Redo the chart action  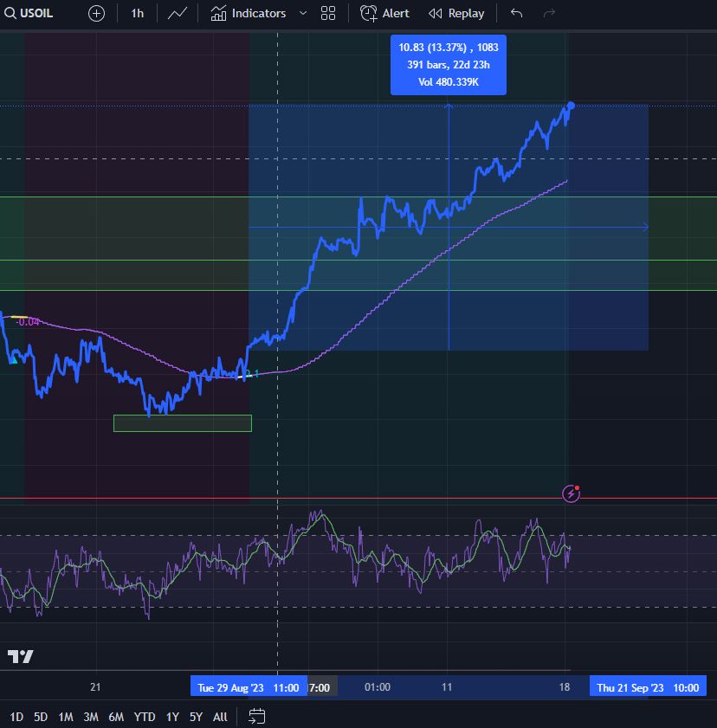tap(549, 14)
